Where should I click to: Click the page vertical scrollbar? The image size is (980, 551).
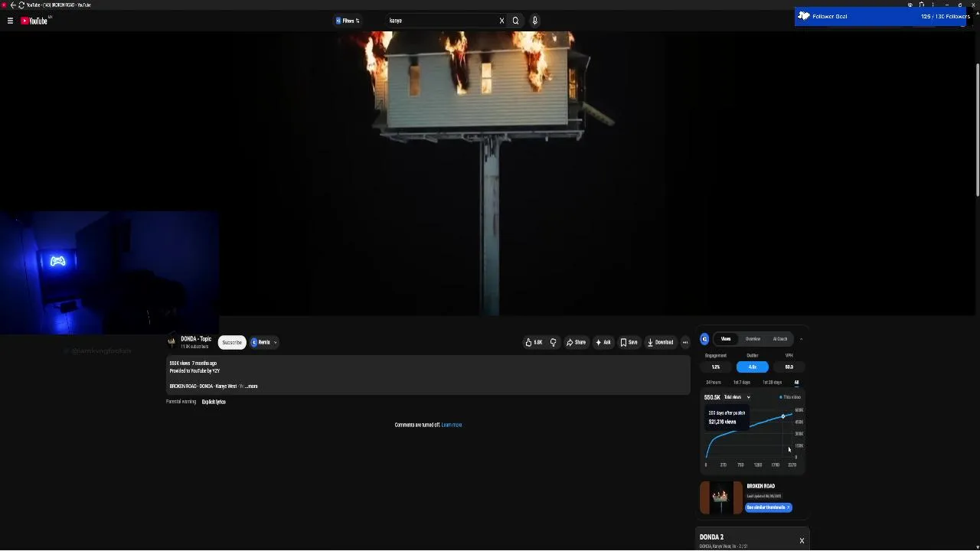click(977, 130)
